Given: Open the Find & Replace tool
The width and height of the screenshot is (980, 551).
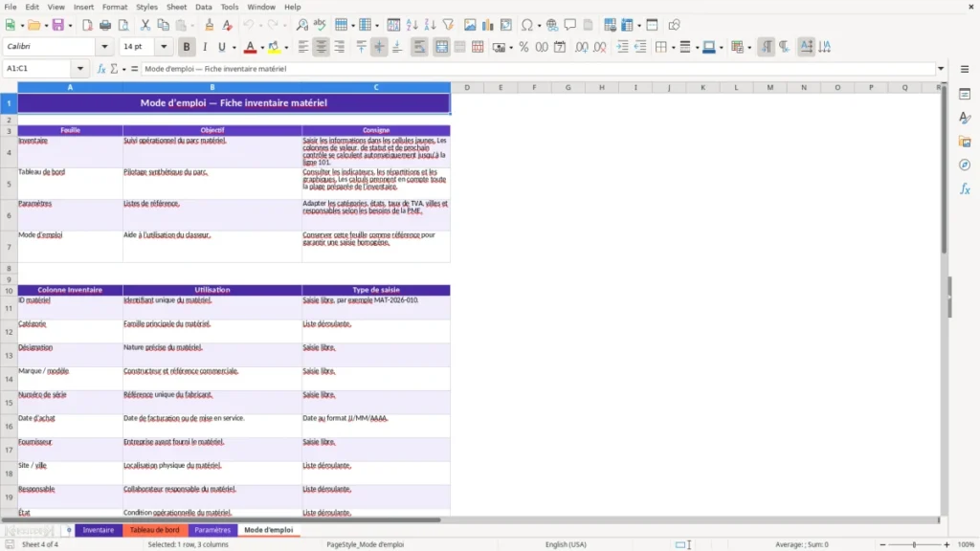Looking at the screenshot, I should (301, 25).
